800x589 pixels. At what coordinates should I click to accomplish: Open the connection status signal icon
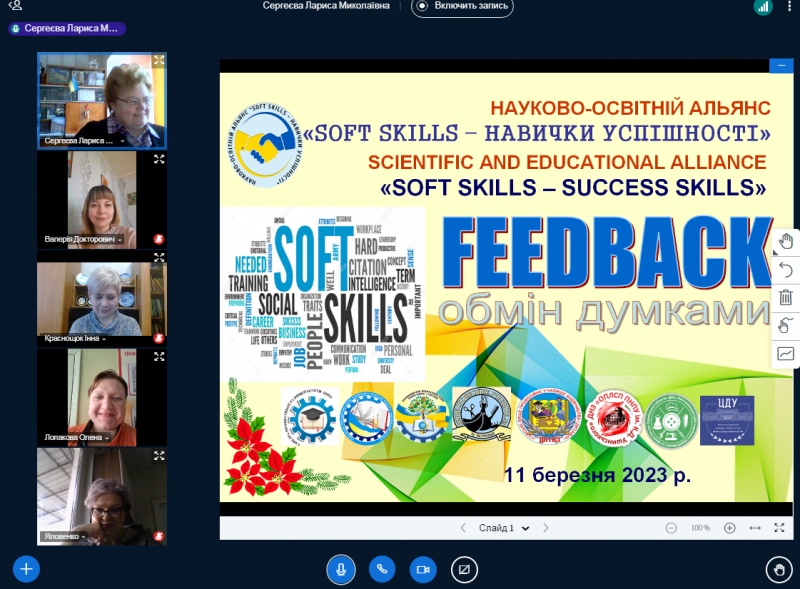[763, 7]
